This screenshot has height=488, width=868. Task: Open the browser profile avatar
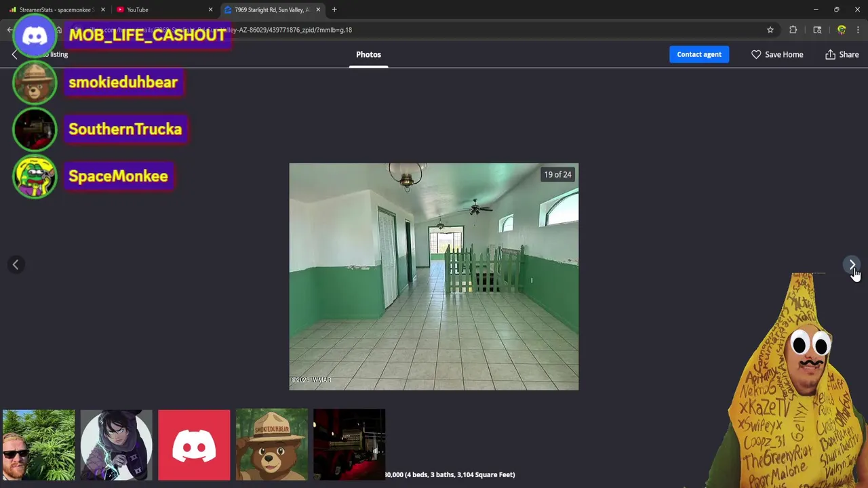(842, 30)
